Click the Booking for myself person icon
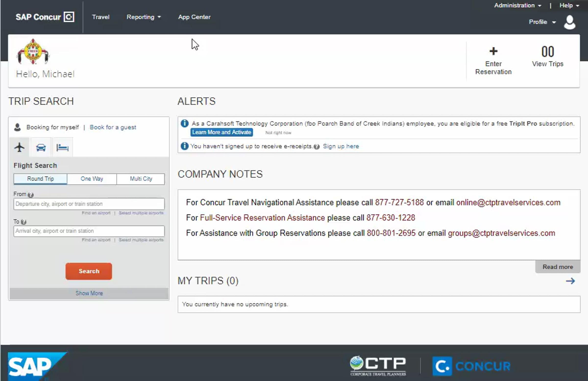This screenshot has height=381, width=588. click(x=18, y=127)
